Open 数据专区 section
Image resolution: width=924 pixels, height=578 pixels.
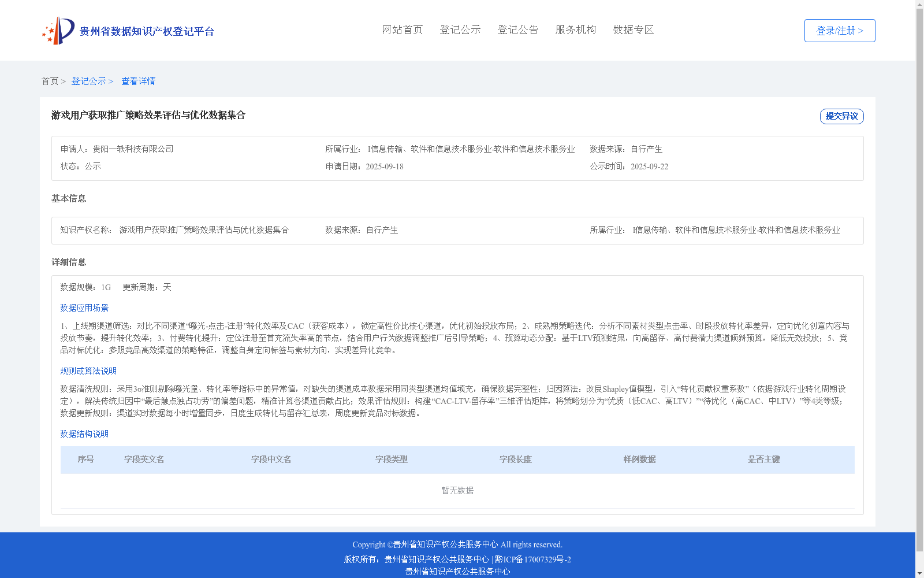(634, 29)
